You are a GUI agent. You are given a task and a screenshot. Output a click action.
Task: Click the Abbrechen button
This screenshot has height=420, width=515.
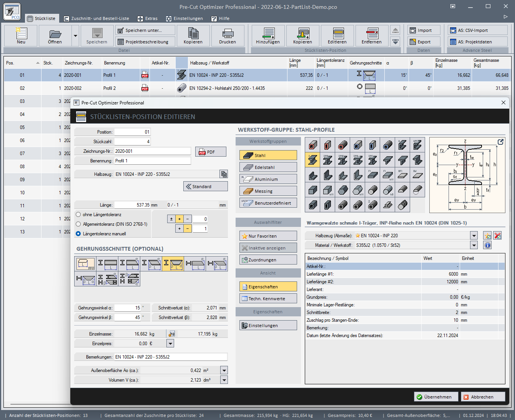(x=483, y=397)
